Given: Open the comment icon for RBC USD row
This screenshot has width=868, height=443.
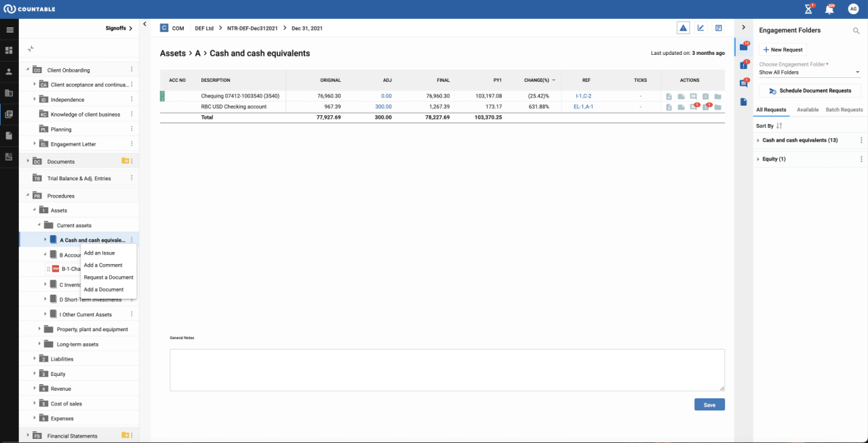Looking at the screenshot, I should (693, 107).
